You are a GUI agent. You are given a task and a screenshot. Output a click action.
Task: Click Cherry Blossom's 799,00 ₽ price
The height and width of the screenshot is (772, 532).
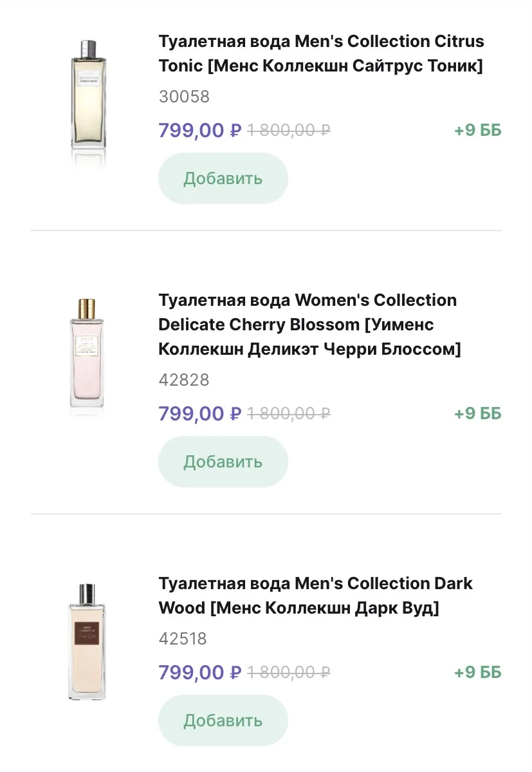(199, 413)
